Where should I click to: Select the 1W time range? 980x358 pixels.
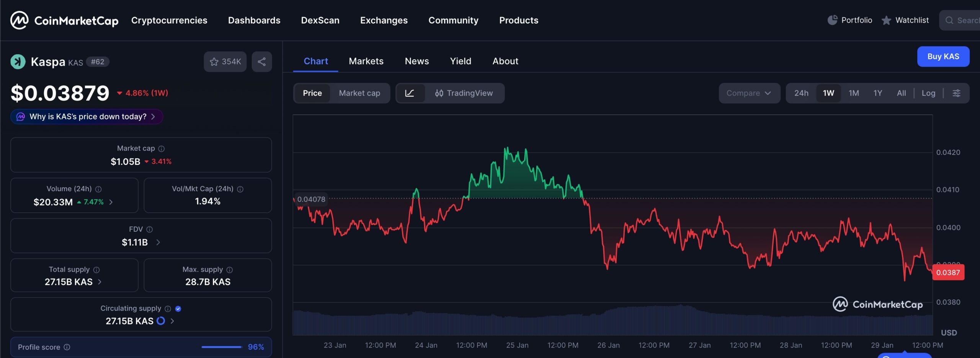click(x=828, y=93)
